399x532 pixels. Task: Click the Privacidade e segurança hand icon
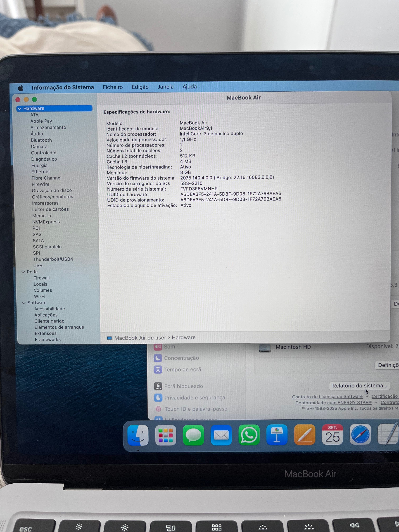158,398
